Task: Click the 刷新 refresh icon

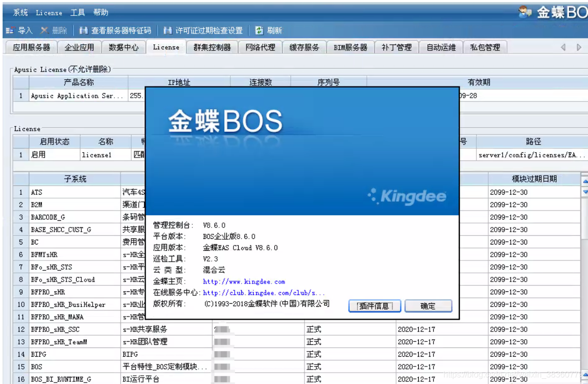Action: point(259,30)
